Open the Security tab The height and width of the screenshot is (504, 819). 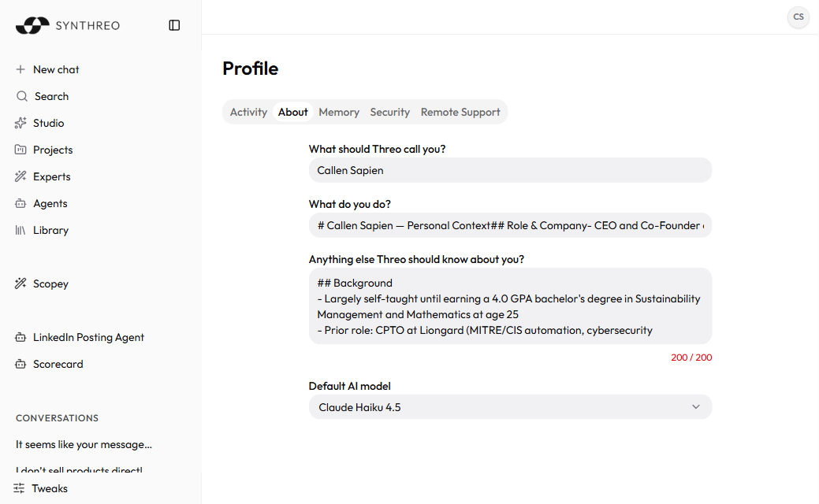point(389,112)
